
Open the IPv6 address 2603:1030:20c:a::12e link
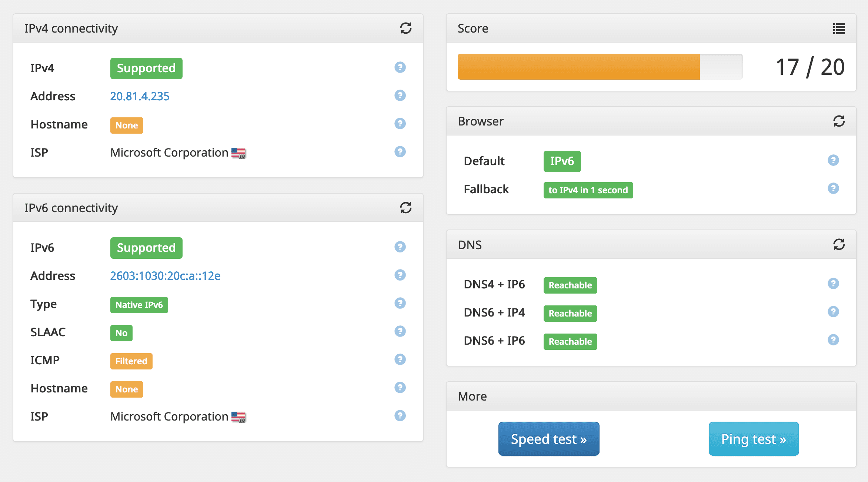click(x=165, y=276)
